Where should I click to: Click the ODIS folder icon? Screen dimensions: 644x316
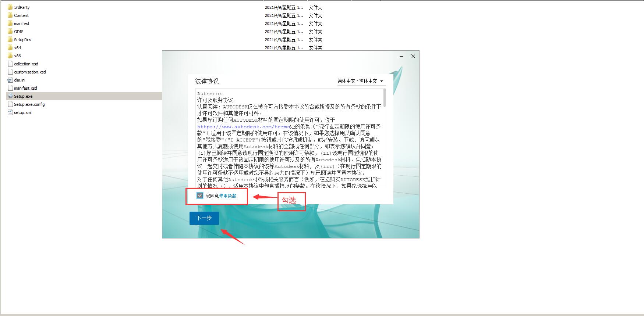pyautogui.click(x=10, y=31)
